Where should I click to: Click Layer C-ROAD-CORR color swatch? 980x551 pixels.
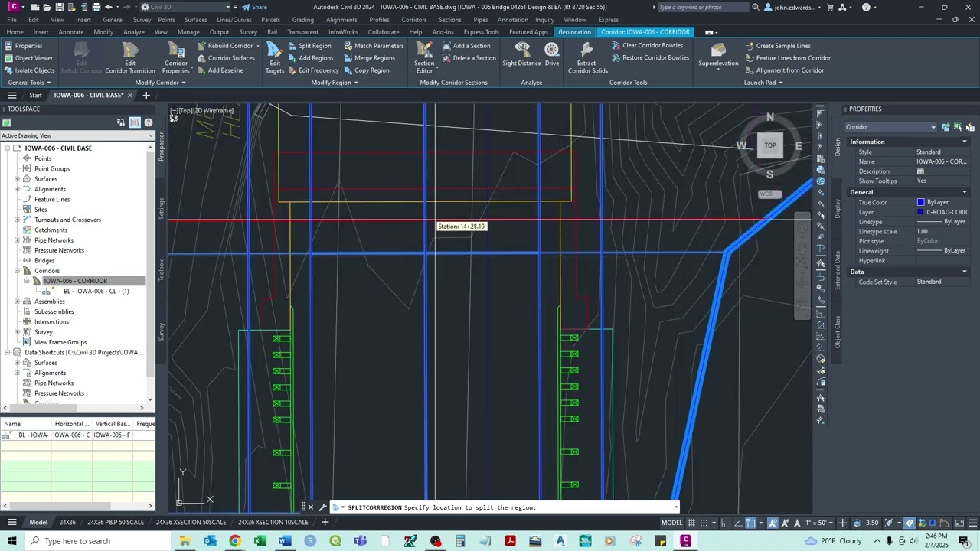[x=920, y=212]
